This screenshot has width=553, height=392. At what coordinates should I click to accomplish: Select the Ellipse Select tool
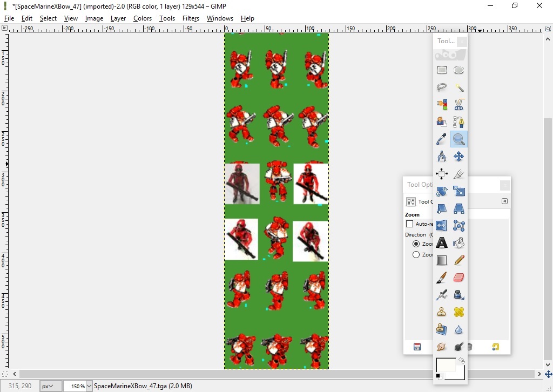[x=458, y=70]
